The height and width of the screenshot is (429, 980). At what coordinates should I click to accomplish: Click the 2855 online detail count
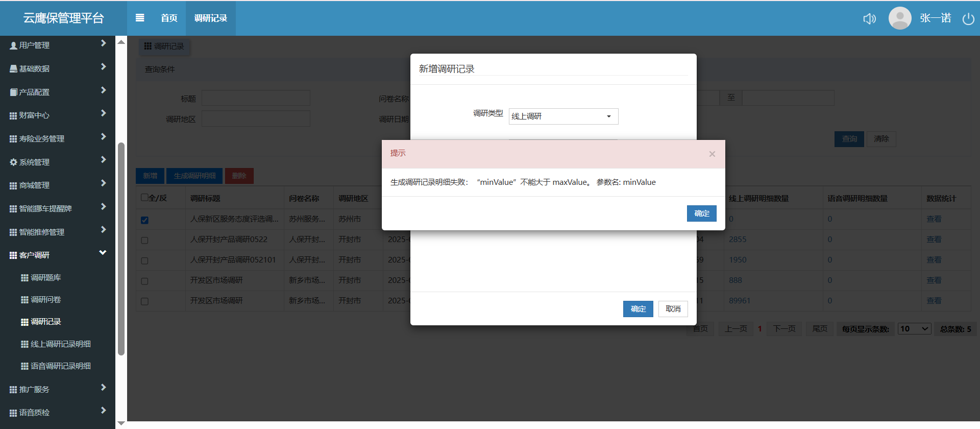pyautogui.click(x=738, y=240)
